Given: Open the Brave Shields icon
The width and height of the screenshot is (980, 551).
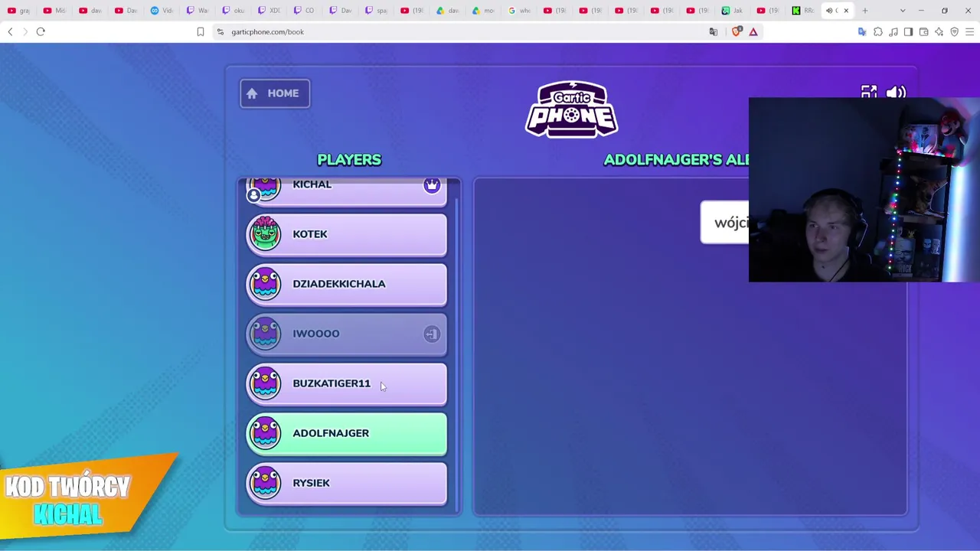Looking at the screenshot, I should pyautogui.click(x=737, y=31).
